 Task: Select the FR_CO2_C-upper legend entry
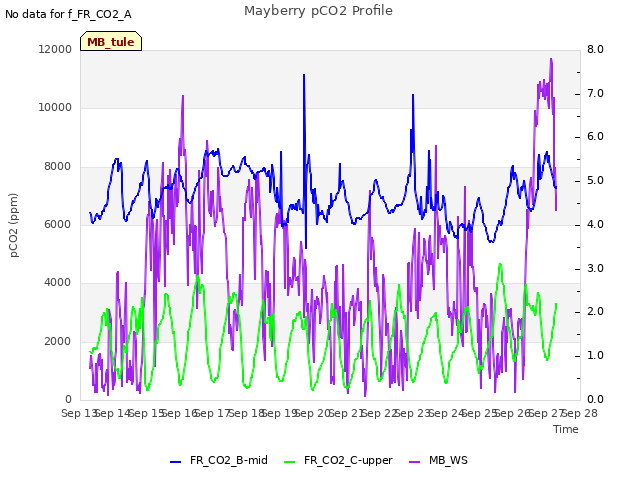338,460
